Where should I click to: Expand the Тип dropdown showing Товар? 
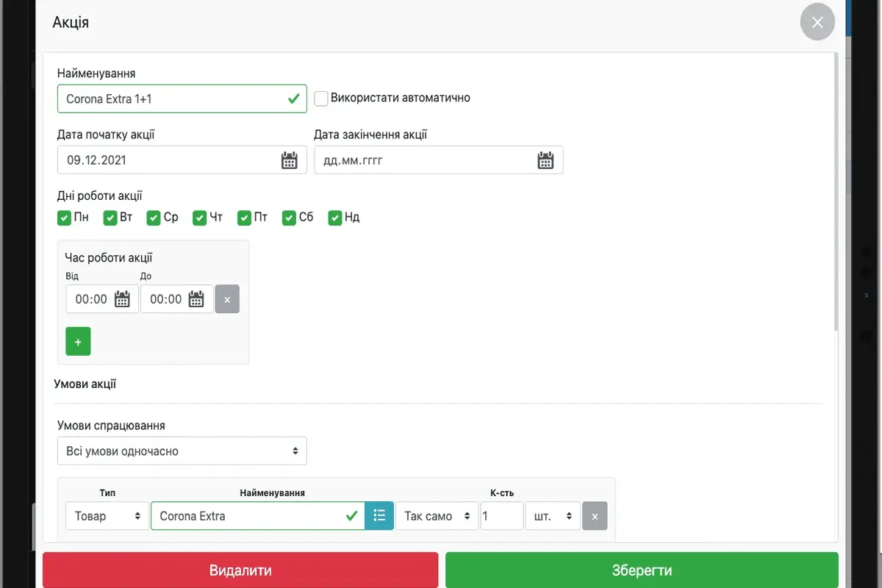107,516
